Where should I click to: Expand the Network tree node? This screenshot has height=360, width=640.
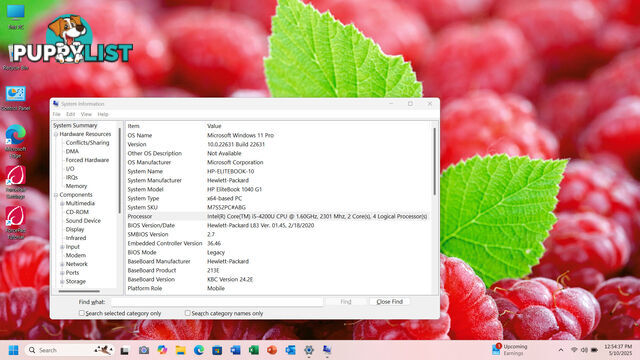click(62, 264)
